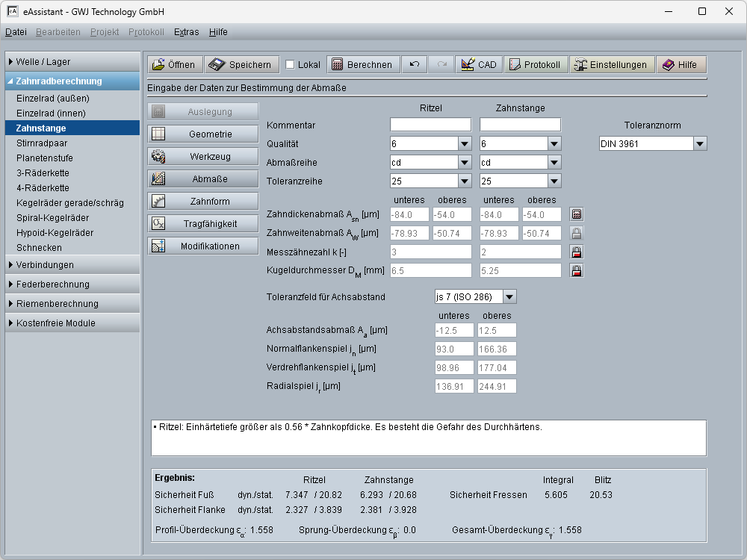Open the CAD export tool
747x560 pixels.
click(479, 65)
